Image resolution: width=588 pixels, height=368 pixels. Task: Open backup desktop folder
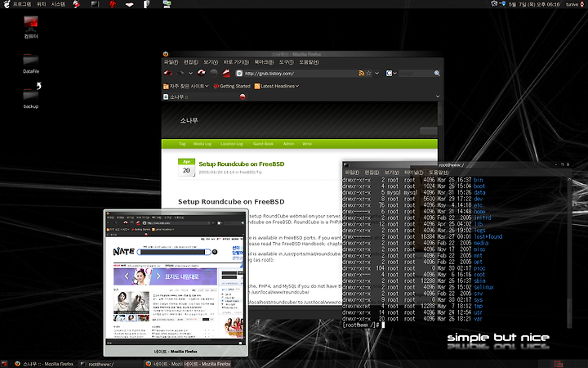tap(31, 96)
